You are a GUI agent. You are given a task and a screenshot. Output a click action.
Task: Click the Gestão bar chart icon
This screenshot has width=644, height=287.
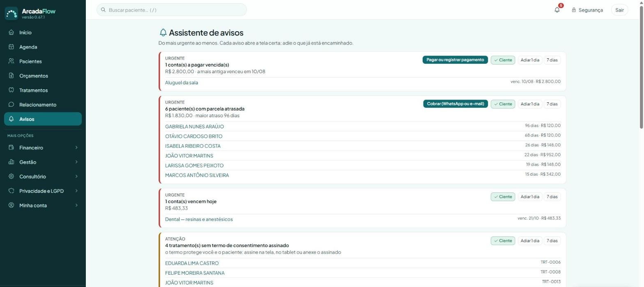11,162
